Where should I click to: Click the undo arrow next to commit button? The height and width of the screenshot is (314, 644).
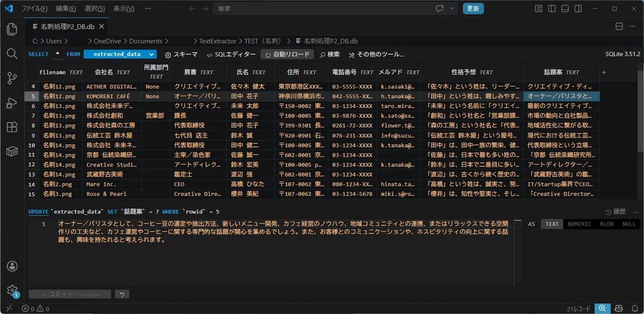(122, 294)
